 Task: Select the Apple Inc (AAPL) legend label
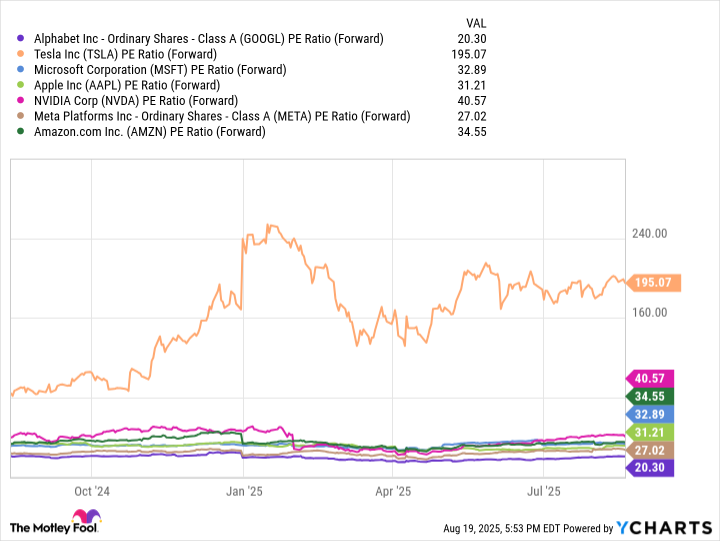pos(127,85)
